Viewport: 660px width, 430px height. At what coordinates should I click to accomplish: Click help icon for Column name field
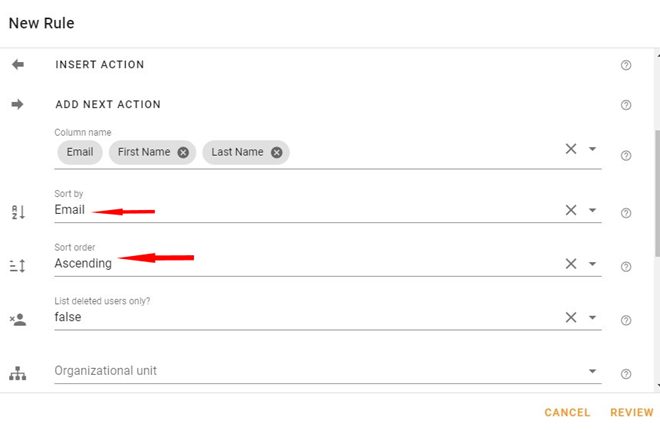tap(626, 155)
